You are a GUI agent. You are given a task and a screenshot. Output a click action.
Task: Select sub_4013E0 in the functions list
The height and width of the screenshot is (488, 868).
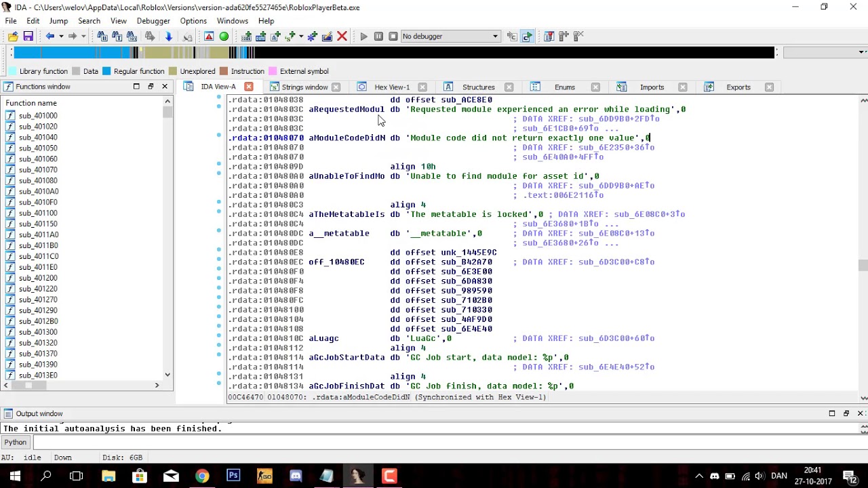[38, 375]
